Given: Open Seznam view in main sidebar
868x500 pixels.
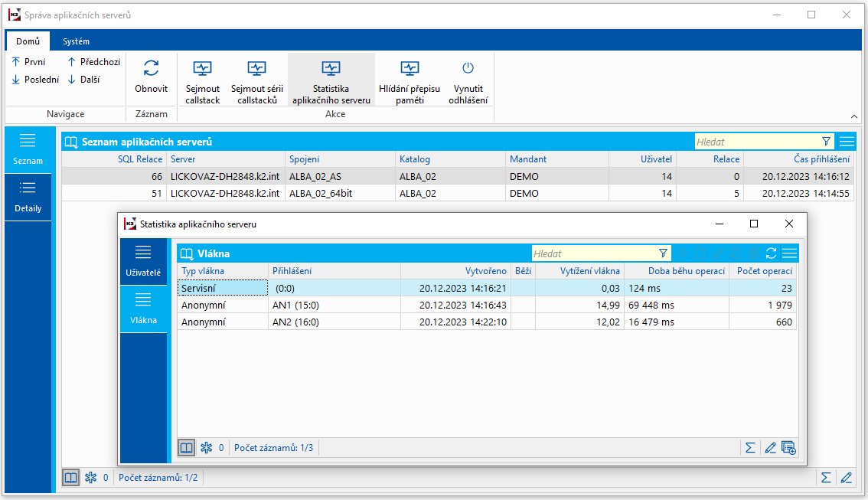Looking at the screenshot, I should [28, 149].
